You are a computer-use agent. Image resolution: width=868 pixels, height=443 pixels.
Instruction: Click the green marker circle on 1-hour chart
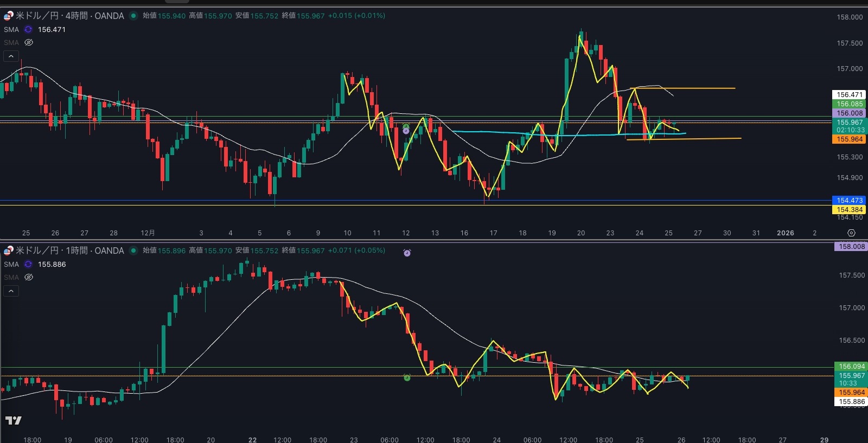coord(407,377)
